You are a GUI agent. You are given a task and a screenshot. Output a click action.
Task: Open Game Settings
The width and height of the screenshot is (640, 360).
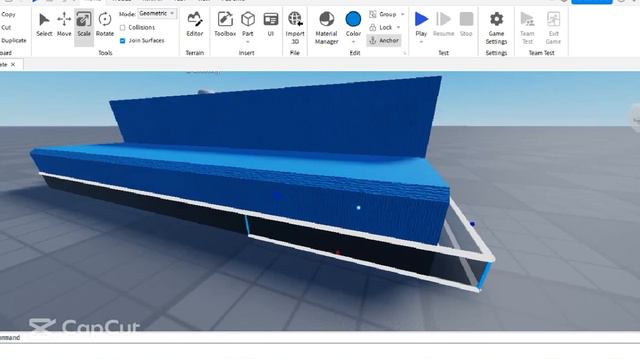(496, 28)
